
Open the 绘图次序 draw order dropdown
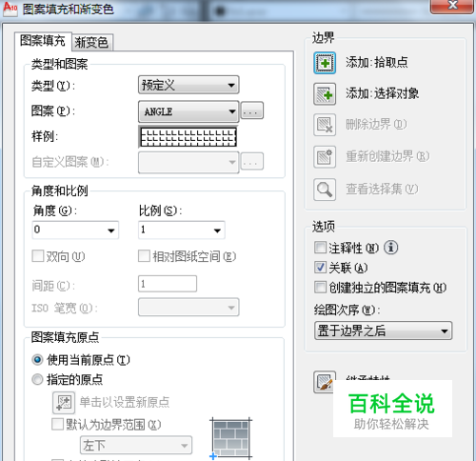point(383,331)
